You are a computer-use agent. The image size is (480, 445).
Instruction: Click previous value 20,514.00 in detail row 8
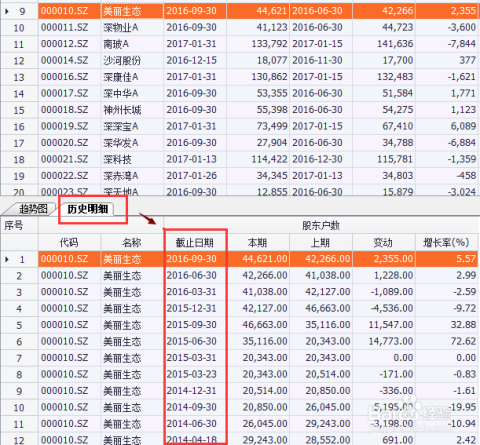(328, 374)
